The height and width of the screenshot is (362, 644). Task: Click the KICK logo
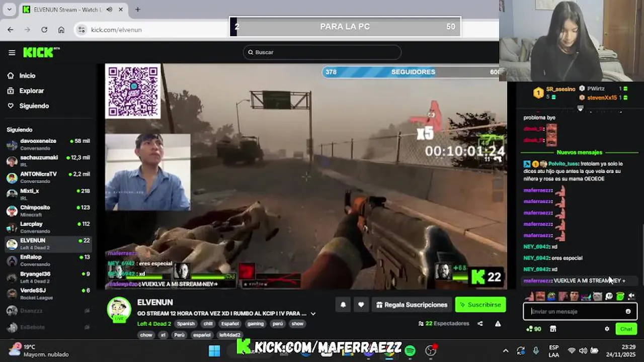[x=41, y=52]
